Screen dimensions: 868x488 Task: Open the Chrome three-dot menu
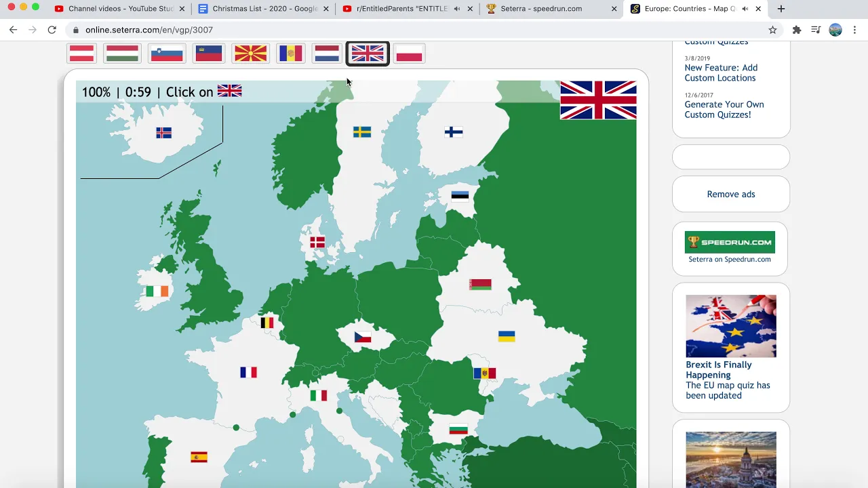[855, 30]
